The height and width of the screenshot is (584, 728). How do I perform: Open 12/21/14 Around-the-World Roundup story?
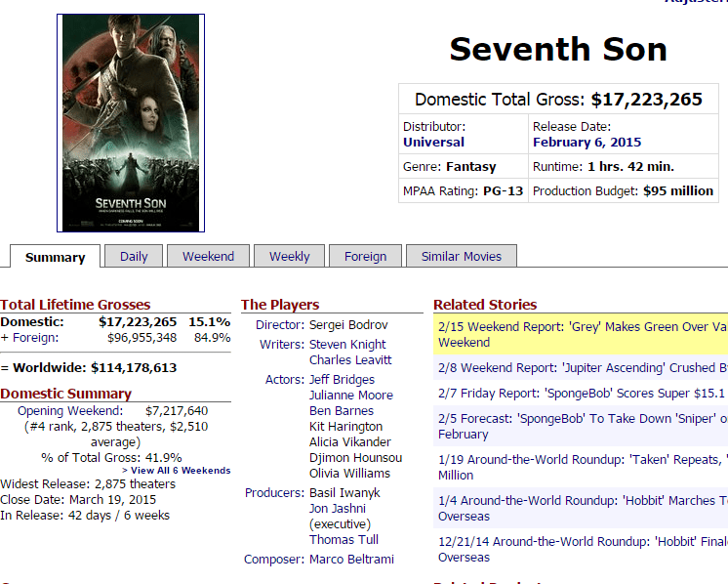583,549
